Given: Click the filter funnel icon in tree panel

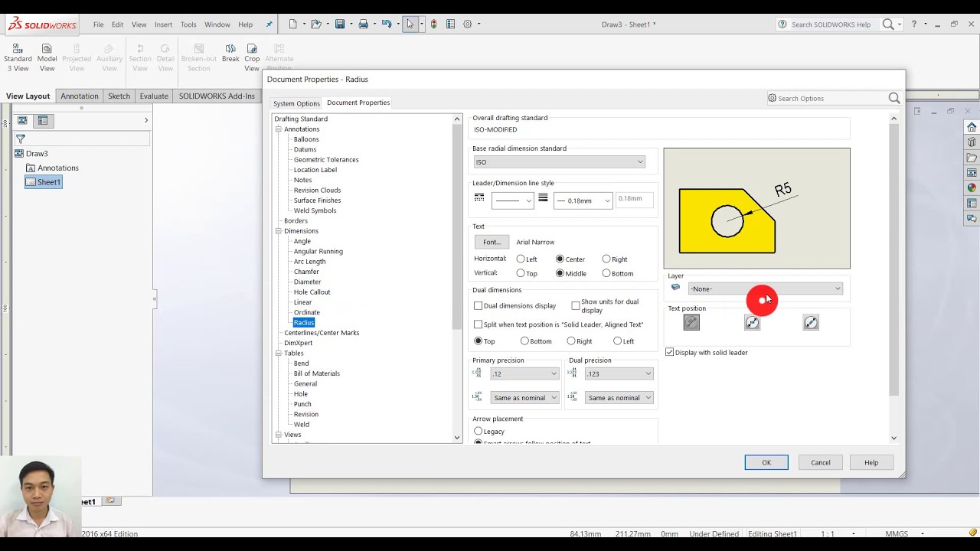Looking at the screenshot, I should (x=21, y=139).
